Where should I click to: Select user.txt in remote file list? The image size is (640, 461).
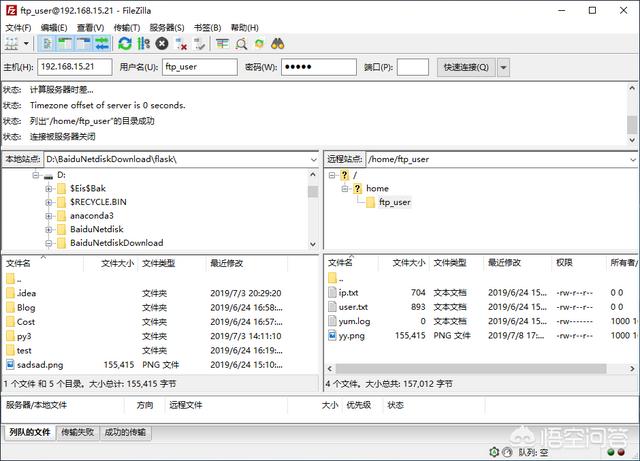point(353,307)
